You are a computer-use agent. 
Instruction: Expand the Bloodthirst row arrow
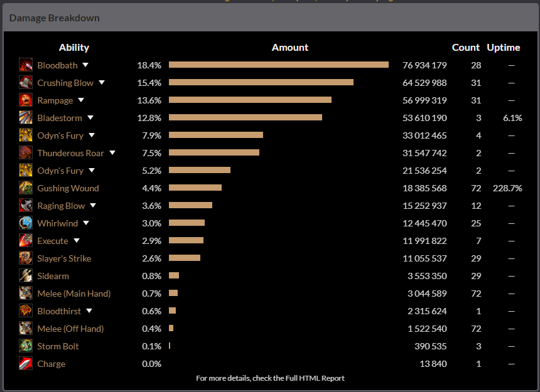(x=89, y=311)
